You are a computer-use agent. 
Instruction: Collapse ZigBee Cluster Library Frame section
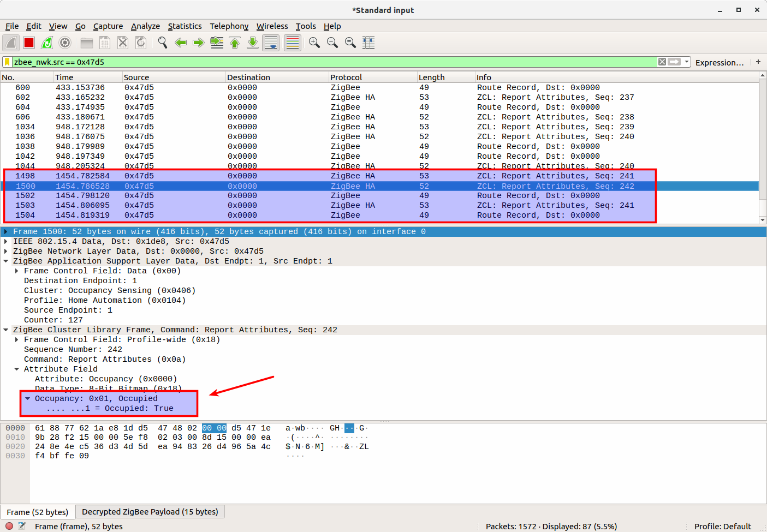tap(6, 330)
